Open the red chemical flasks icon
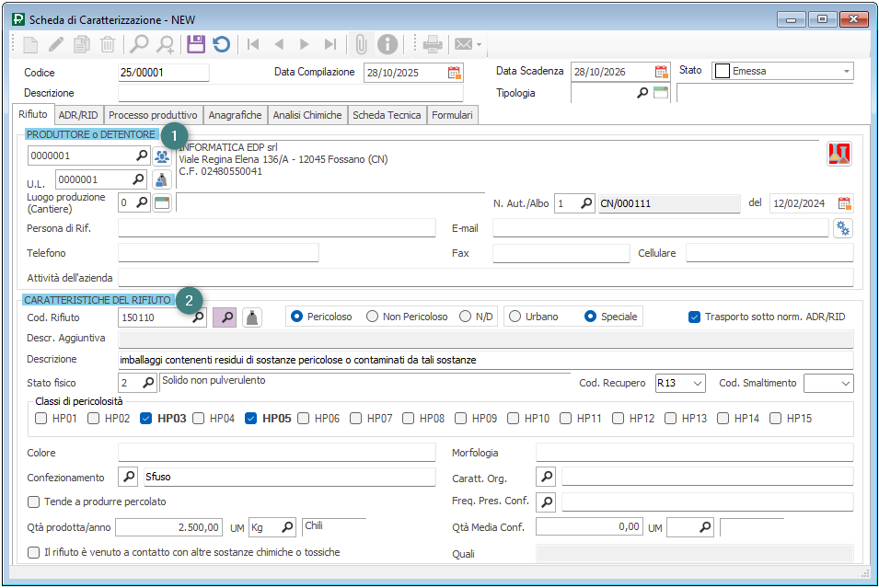 click(839, 155)
